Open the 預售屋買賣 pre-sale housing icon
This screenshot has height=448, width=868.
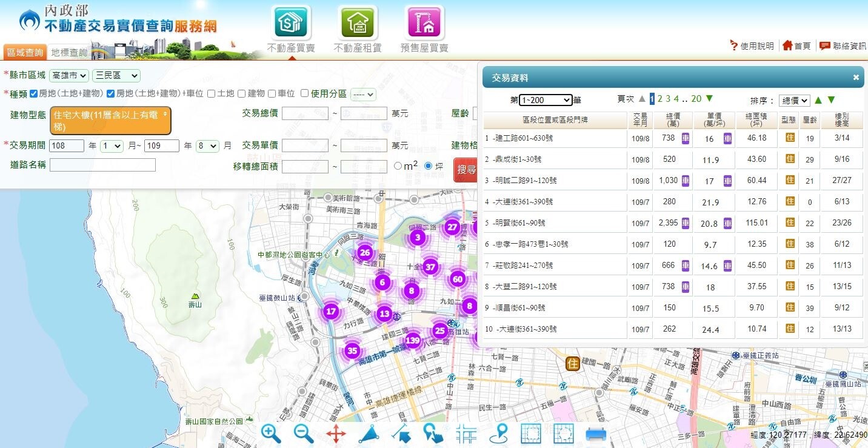424,22
